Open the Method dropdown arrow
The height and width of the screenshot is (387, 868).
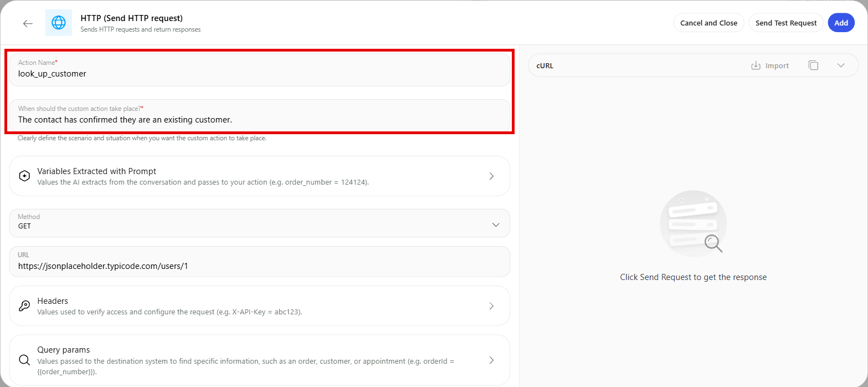click(x=496, y=225)
